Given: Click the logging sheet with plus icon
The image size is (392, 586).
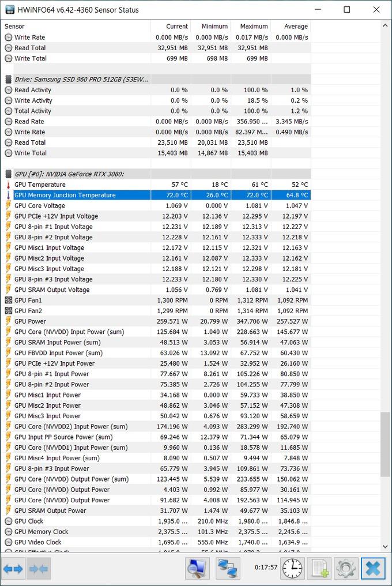Looking at the screenshot, I should tap(319, 569).
